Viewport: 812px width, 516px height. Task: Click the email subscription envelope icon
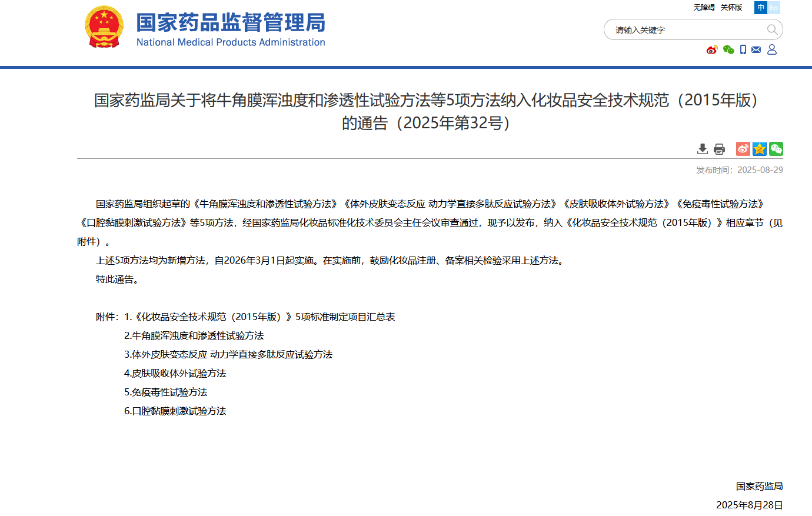coord(757,50)
